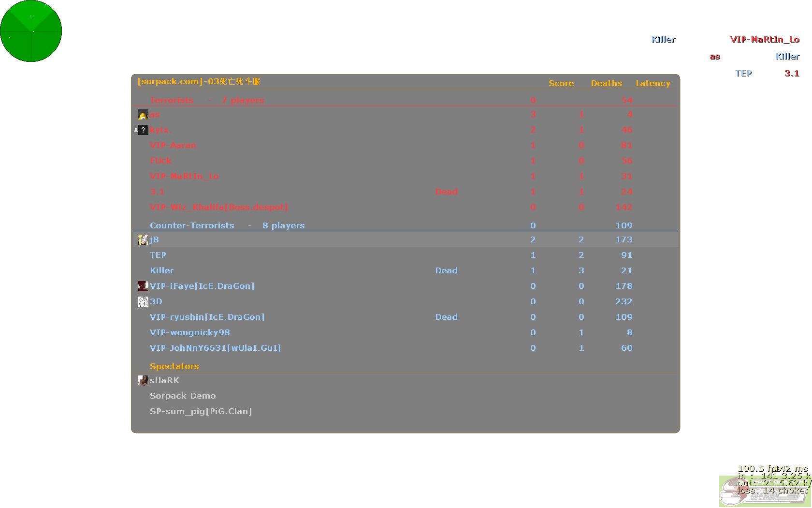This screenshot has height=508, width=812.
Task: Click the sHaRK spectator avatar
Action: pos(143,380)
